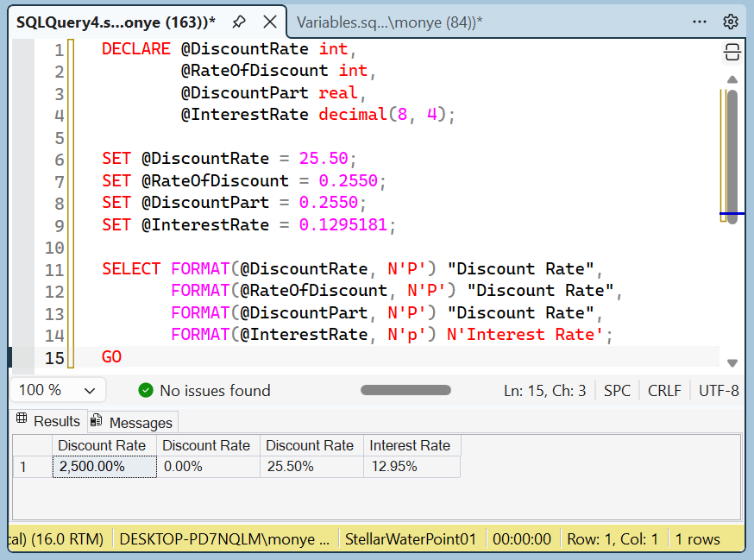The width and height of the screenshot is (754, 560).
Task: Click line number 10 in the gutter
Action: tap(54, 248)
